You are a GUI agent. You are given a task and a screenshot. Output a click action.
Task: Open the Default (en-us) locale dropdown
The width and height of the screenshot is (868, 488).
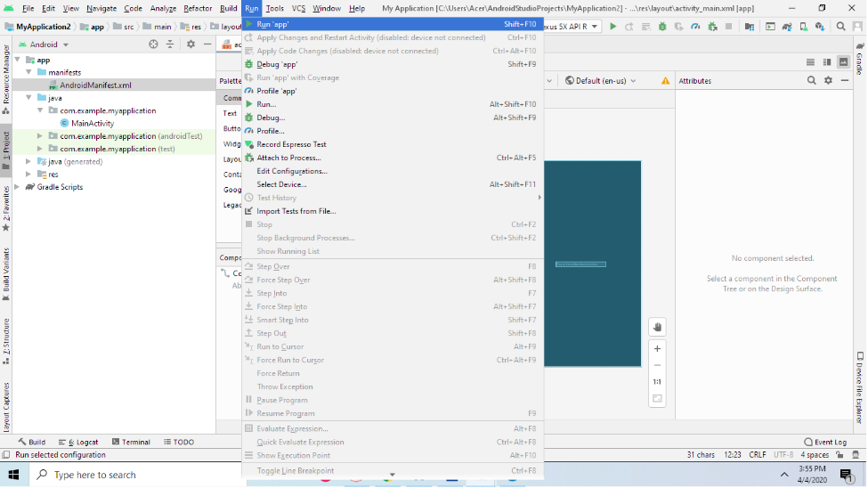602,81
